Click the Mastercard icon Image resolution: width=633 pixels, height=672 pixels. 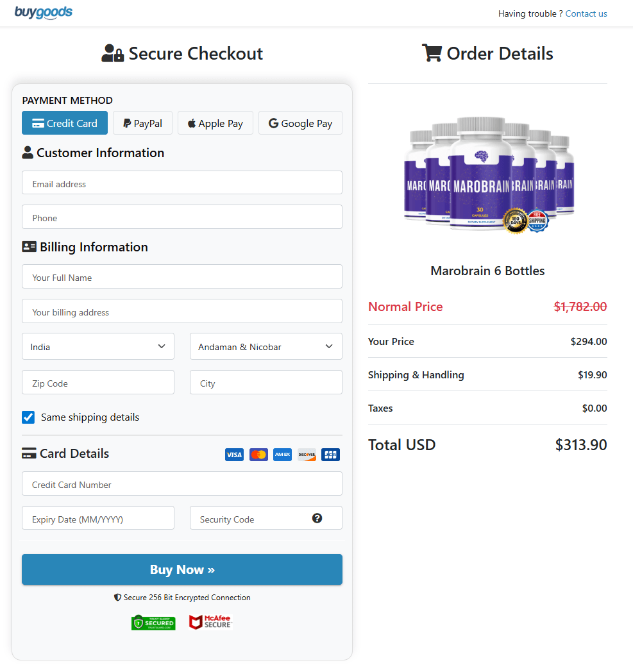(x=258, y=455)
